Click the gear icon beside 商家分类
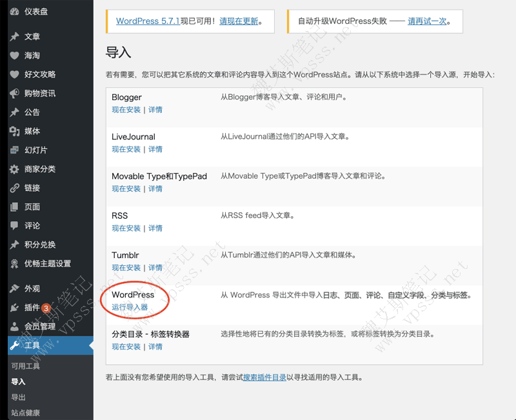The width and height of the screenshot is (516, 420). point(14,169)
